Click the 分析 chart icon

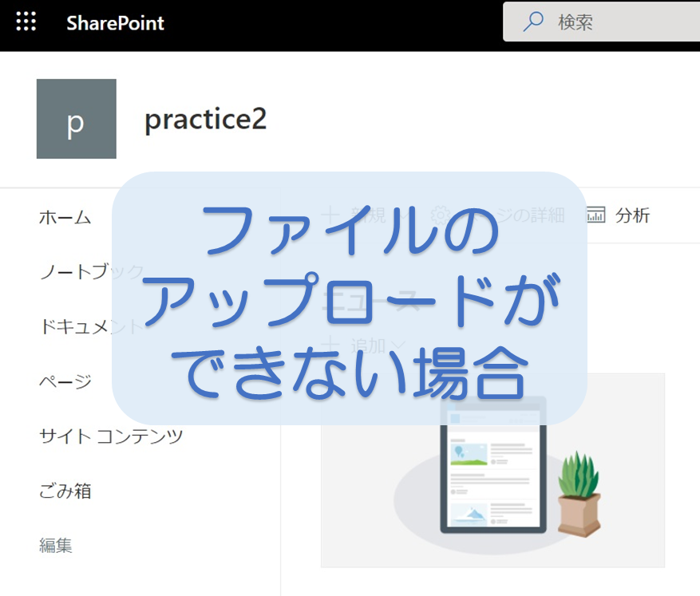(595, 215)
